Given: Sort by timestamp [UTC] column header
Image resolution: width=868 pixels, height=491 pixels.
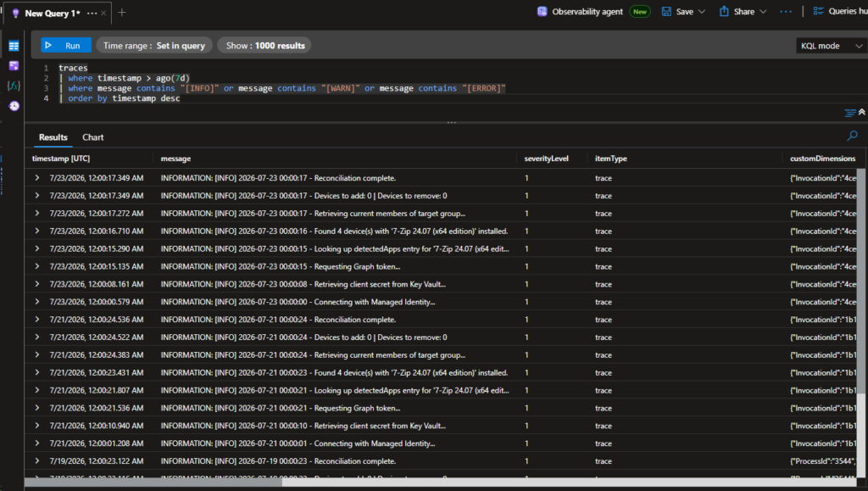Looking at the screenshot, I should (61, 159).
